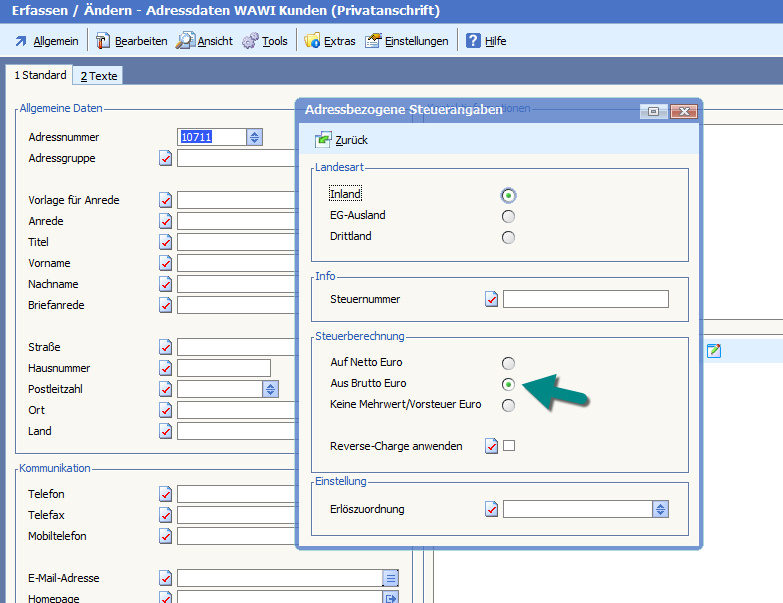
Task: Click into the Steuernummer input field
Action: 585,299
